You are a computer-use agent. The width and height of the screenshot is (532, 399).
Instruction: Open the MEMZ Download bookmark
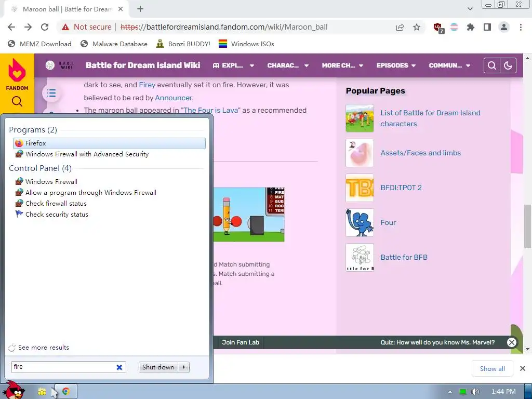(x=39, y=44)
